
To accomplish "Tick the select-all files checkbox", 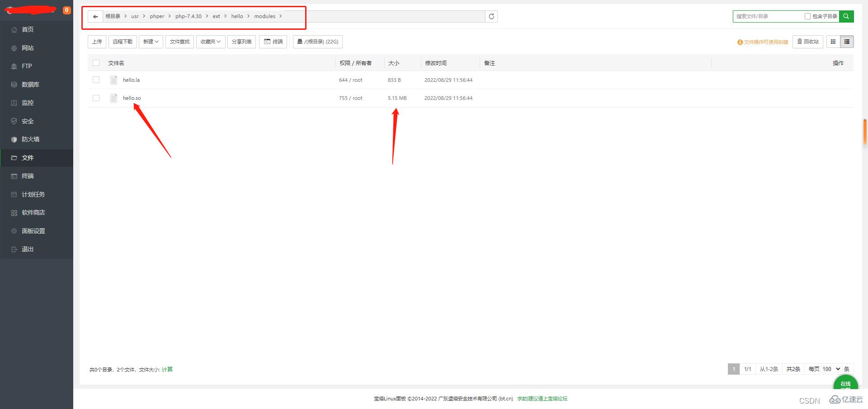I will click(96, 63).
